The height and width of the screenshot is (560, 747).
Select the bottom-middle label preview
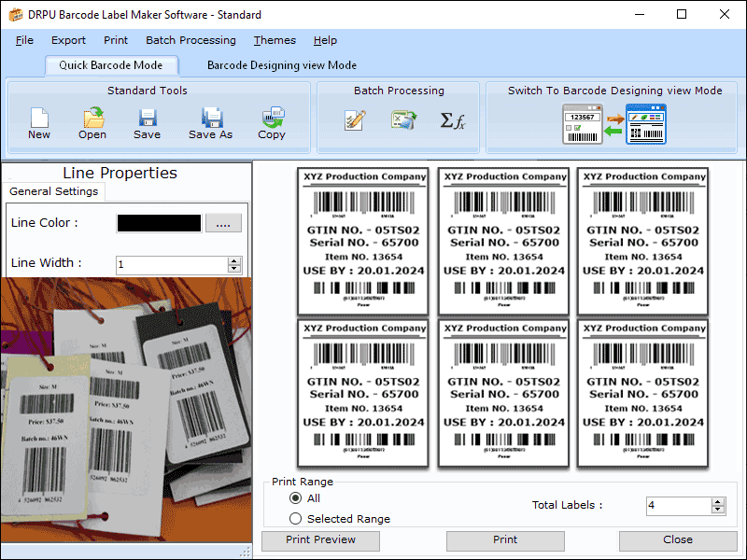pos(503,393)
